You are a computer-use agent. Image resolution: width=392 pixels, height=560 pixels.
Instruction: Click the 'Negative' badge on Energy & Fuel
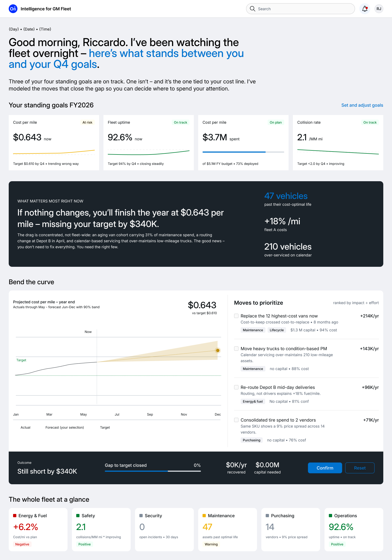(x=22, y=544)
